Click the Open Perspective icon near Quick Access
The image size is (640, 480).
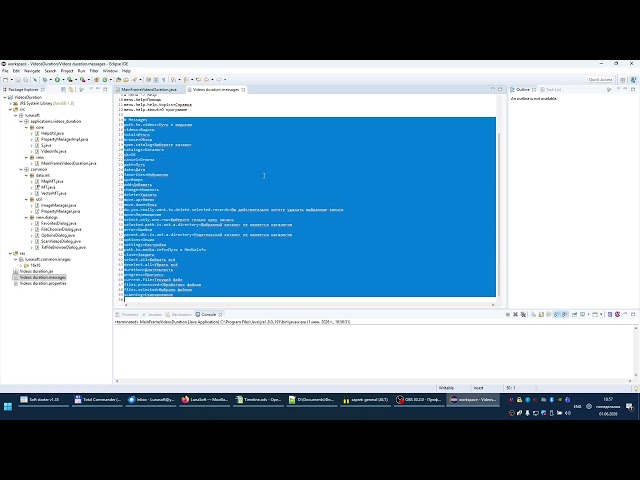point(623,80)
